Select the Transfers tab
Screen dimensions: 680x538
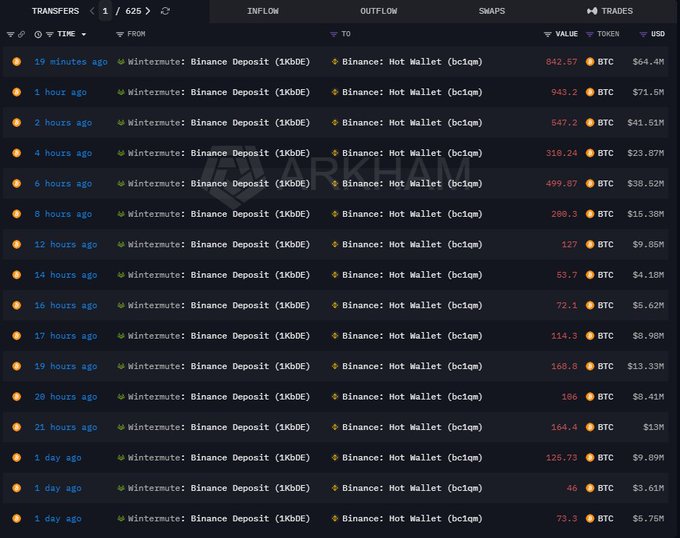(x=56, y=11)
